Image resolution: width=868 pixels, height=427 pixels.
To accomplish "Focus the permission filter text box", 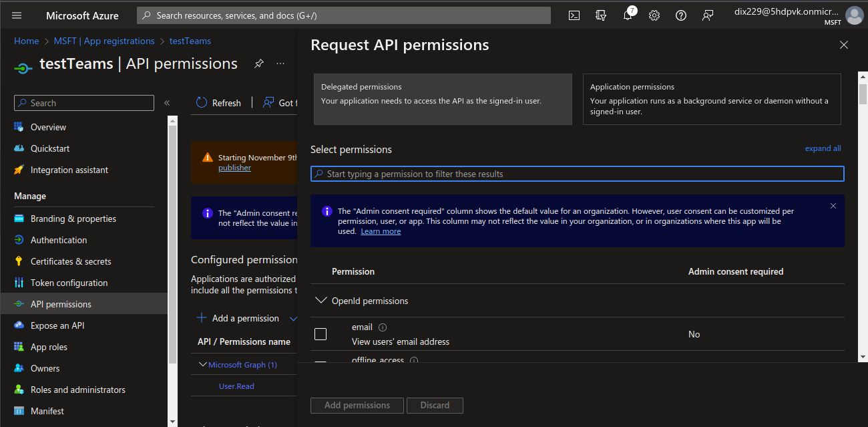I will (578, 174).
